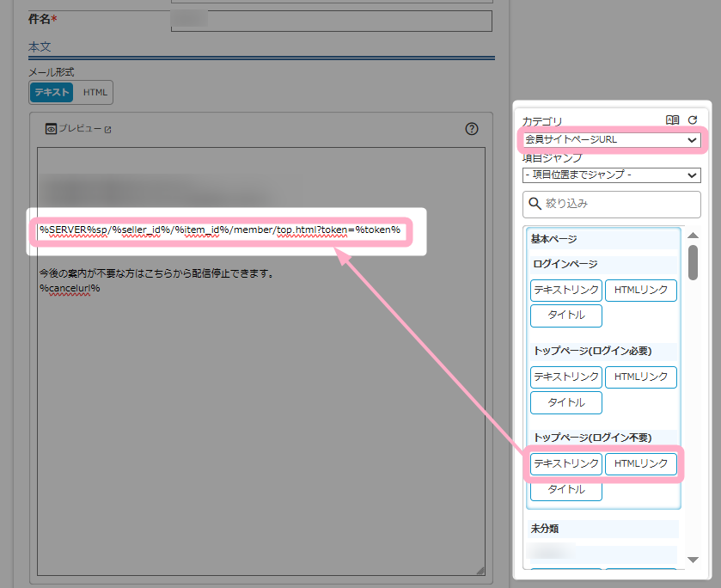
Task: Click the 件名 subject input field
Action: (x=331, y=21)
